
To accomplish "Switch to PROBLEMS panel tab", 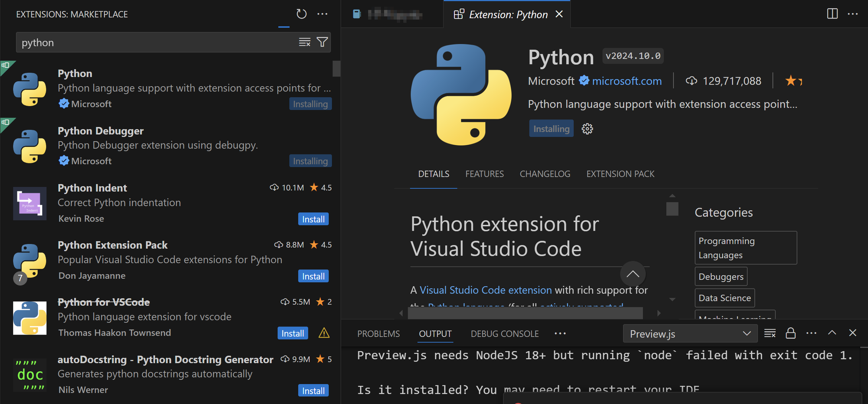I will coord(378,334).
